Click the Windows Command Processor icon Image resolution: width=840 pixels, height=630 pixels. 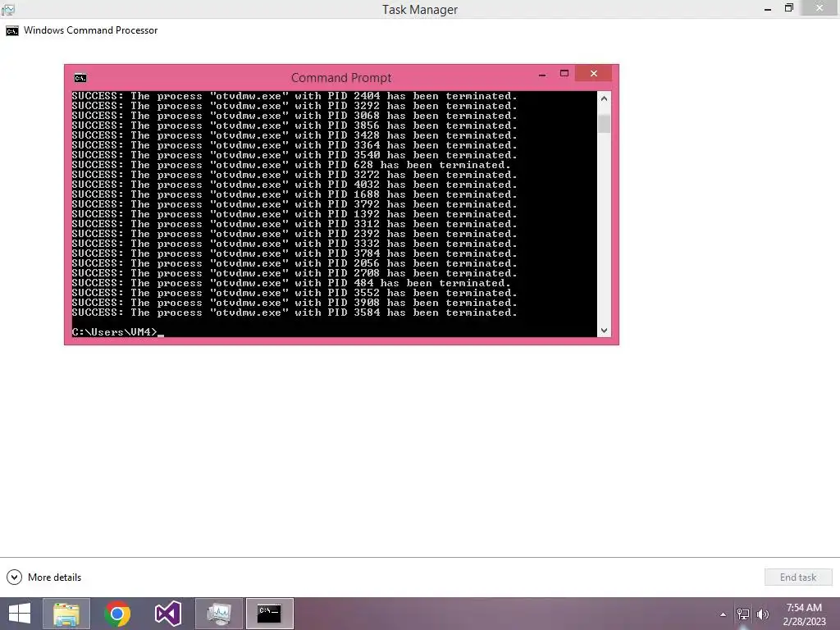[x=11, y=31]
